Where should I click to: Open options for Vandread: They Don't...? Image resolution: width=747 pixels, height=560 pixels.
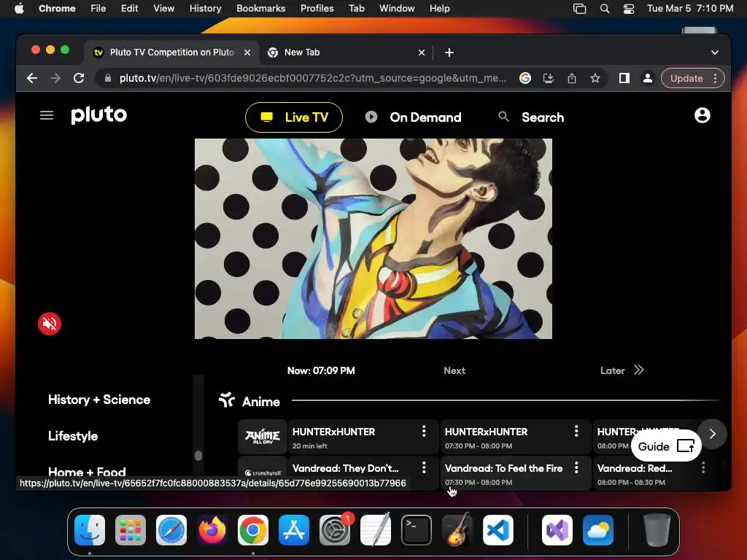[424, 467]
